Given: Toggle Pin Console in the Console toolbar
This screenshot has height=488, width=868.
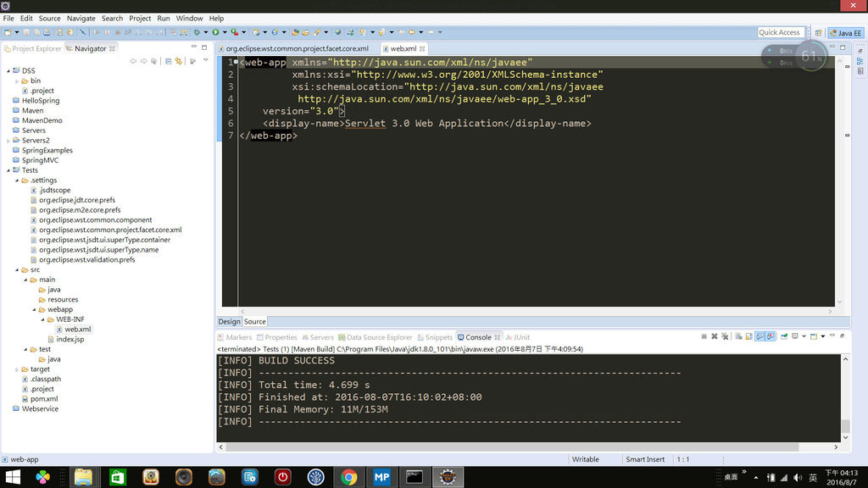Looking at the screenshot, I should [x=784, y=336].
